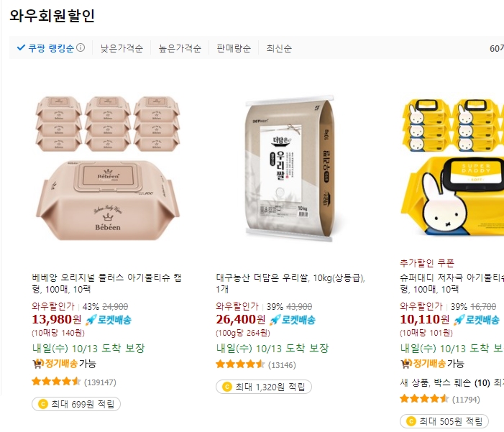Screen dimensions: 504x432
Task: Click the coin icon in 최대 699원 적립 badge
Action: [42, 404]
